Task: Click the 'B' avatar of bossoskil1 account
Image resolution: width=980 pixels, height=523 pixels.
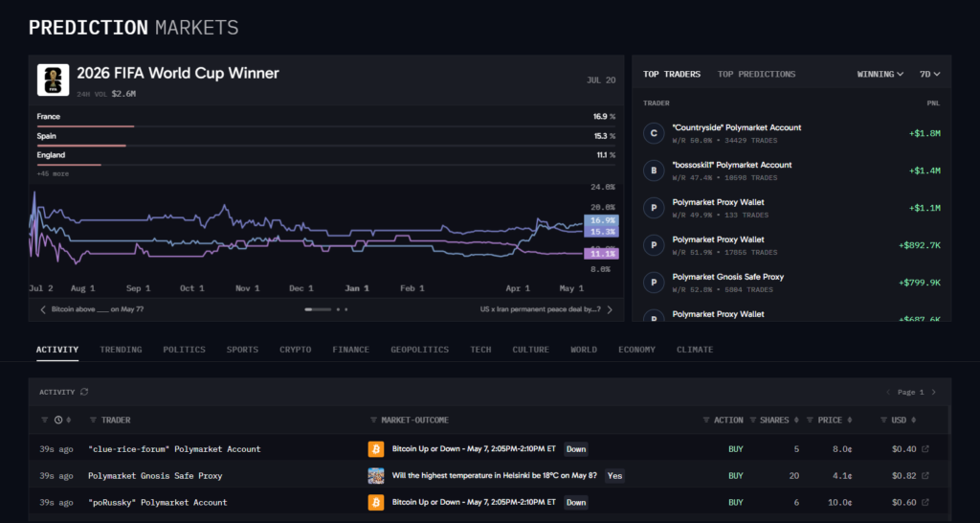Action: click(654, 171)
